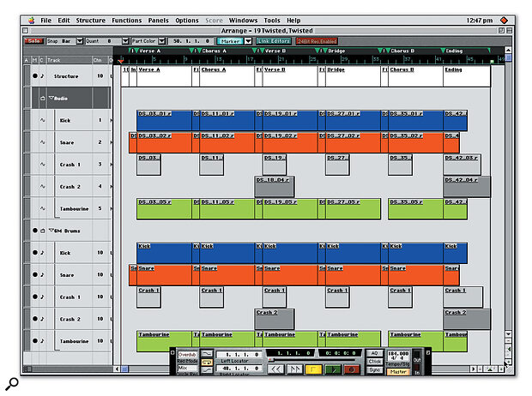Toggle the Master tempo button

pyautogui.click(x=398, y=372)
